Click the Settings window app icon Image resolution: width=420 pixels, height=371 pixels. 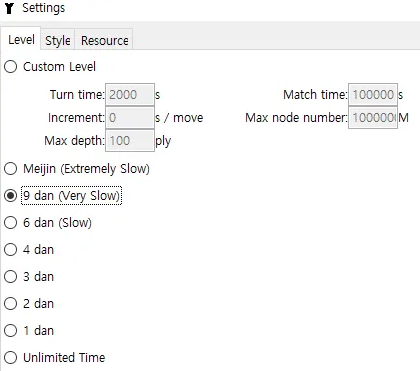[x=10, y=8]
